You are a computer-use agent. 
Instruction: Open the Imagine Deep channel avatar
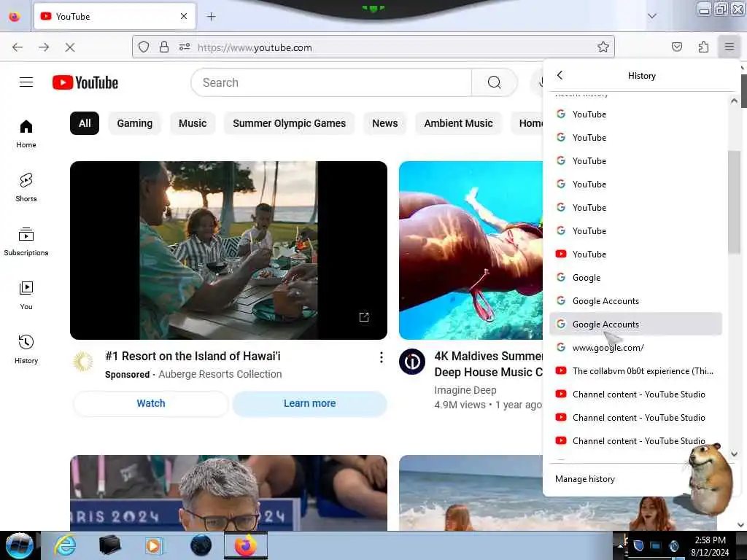tap(412, 362)
